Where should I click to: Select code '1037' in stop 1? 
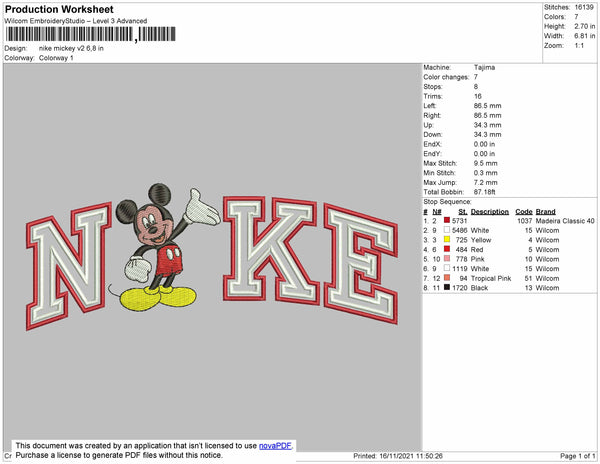point(524,221)
